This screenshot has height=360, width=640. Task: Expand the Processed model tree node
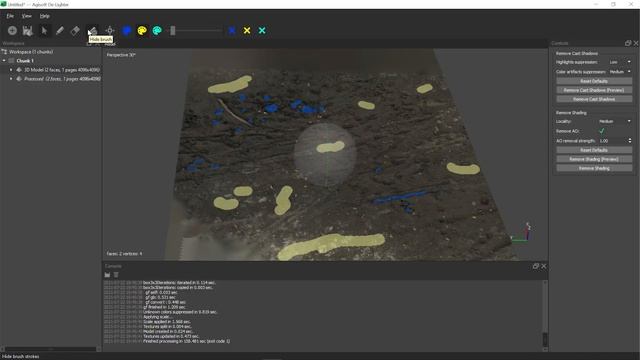tap(11, 79)
